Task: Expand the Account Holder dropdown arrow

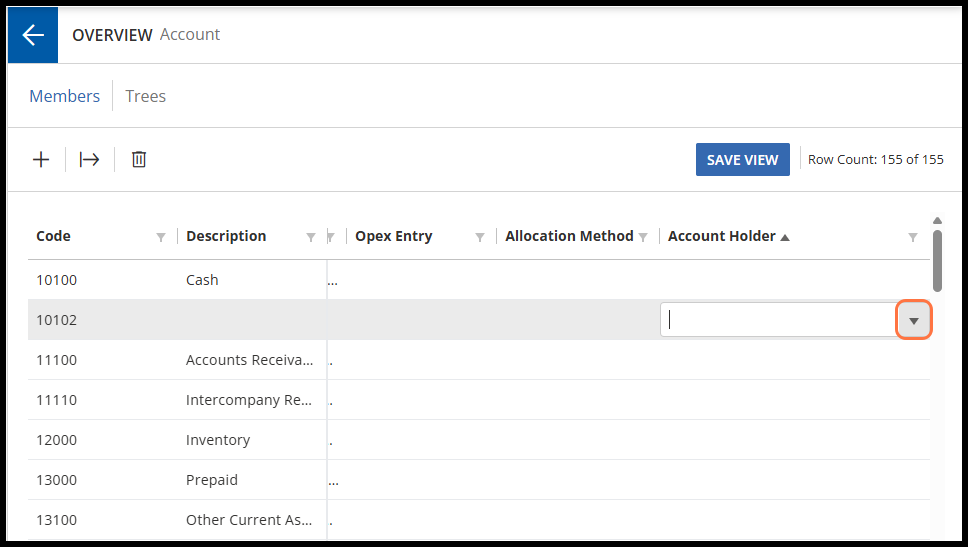Action: (x=914, y=320)
